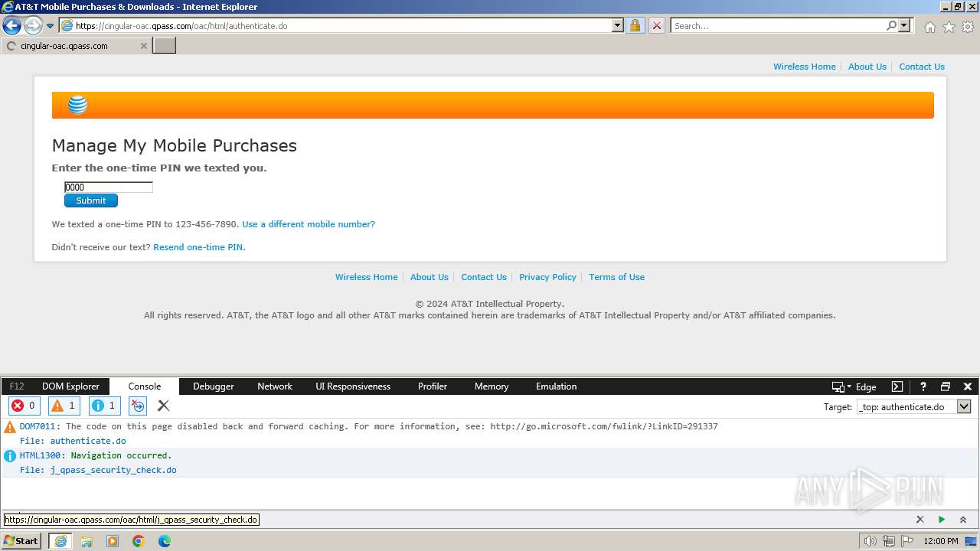Click in the IE Search box
Image resolution: width=980 pixels, height=551 pixels.
777,25
